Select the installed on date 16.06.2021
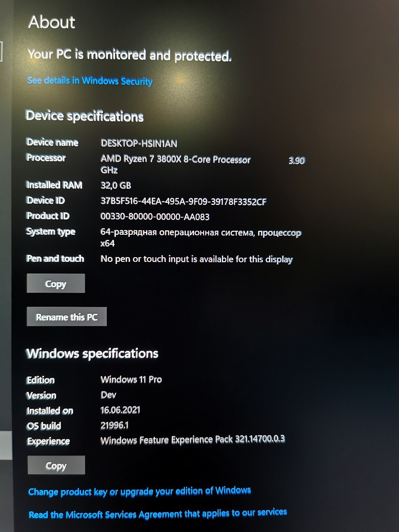This screenshot has width=399, height=532. pyautogui.click(x=120, y=410)
